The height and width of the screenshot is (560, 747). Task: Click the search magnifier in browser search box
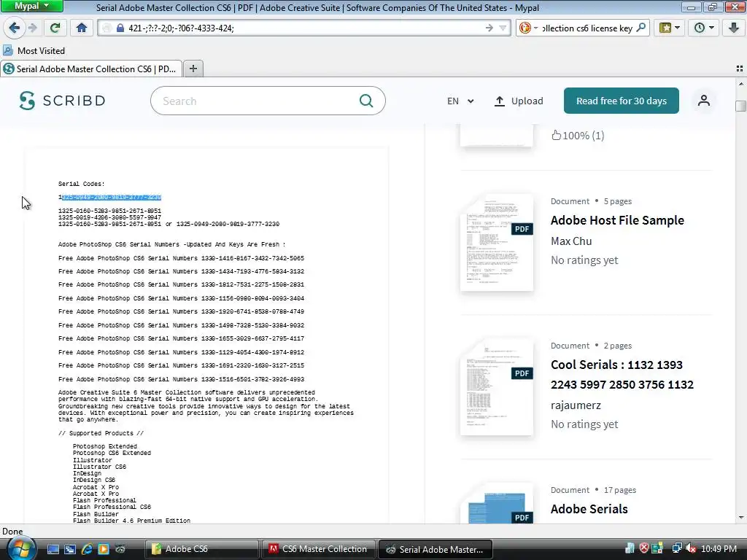[641, 28]
